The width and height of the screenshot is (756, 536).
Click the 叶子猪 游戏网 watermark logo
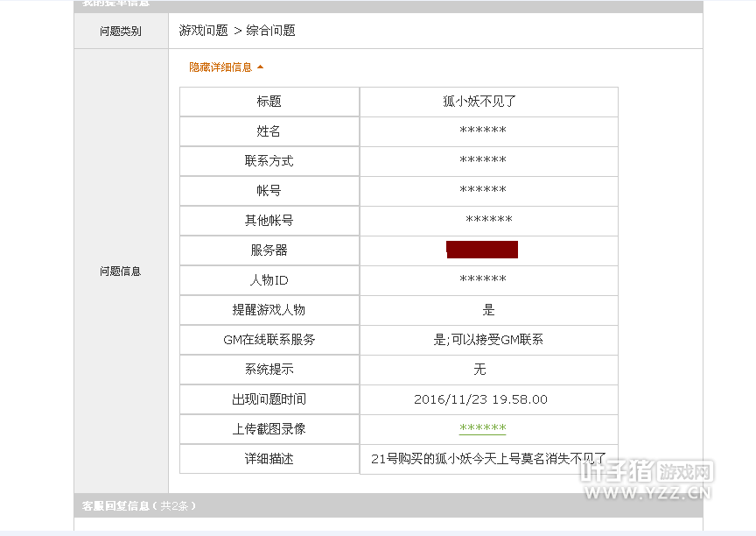pos(646,479)
